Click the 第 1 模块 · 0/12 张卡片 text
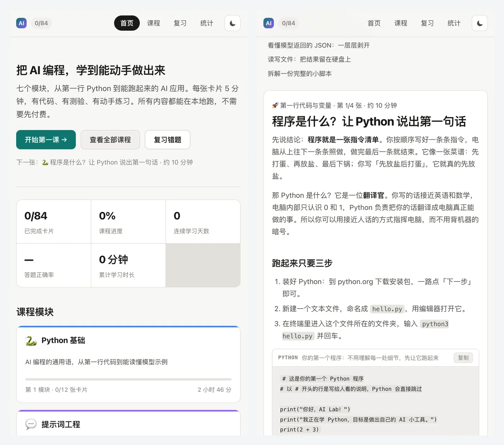 point(56,390)
